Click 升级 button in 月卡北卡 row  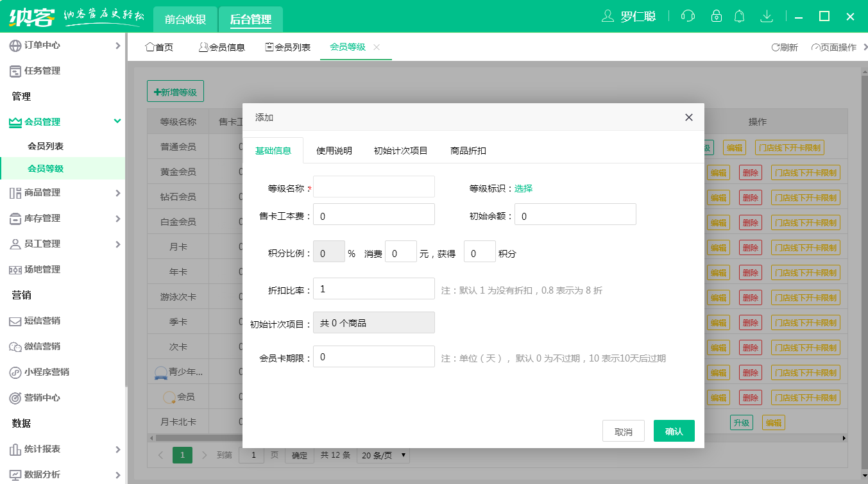742,422
